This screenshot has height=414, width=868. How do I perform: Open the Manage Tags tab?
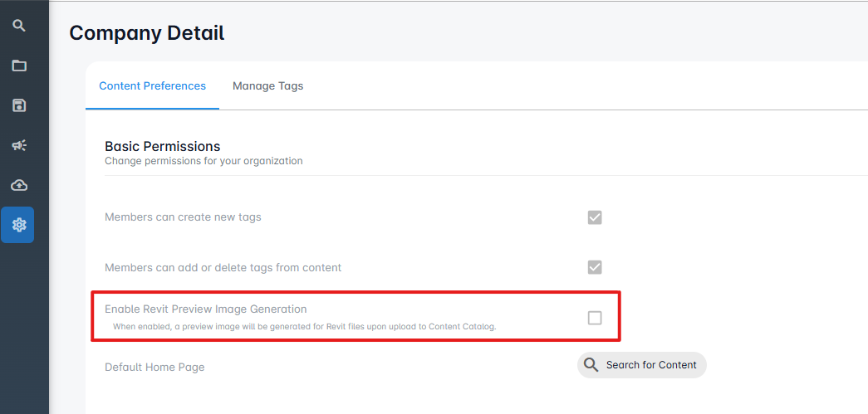pyautogui.click(x=267, y=85)
